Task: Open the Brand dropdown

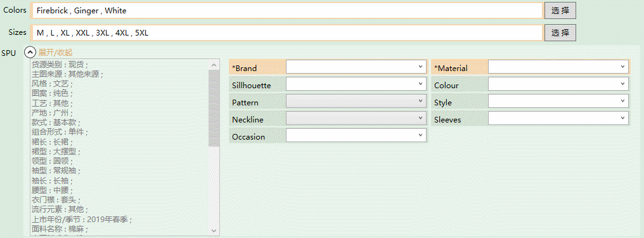Action: (356, 67)
